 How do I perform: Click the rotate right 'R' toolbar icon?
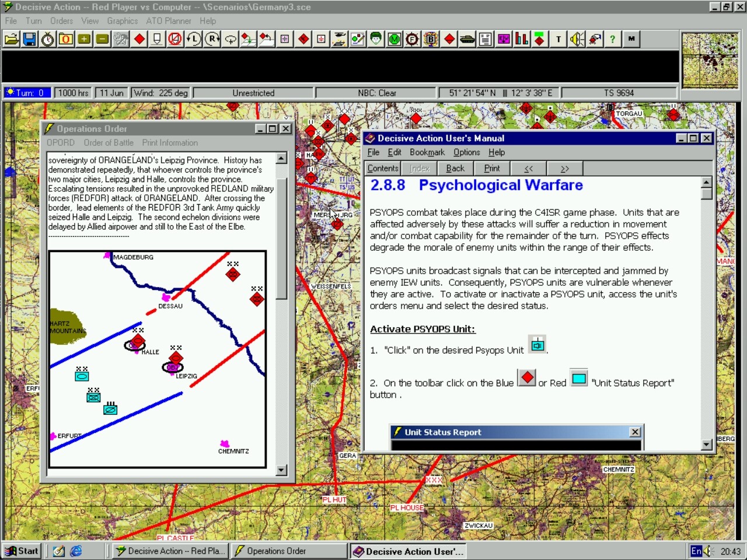pos(212,39)
